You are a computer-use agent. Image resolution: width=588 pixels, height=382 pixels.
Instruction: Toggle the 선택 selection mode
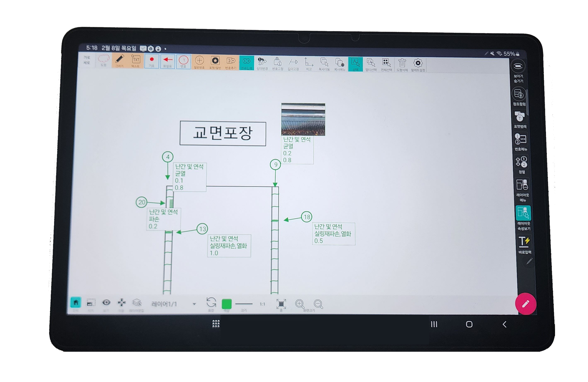pyautogui.click(x=355, y=63)
